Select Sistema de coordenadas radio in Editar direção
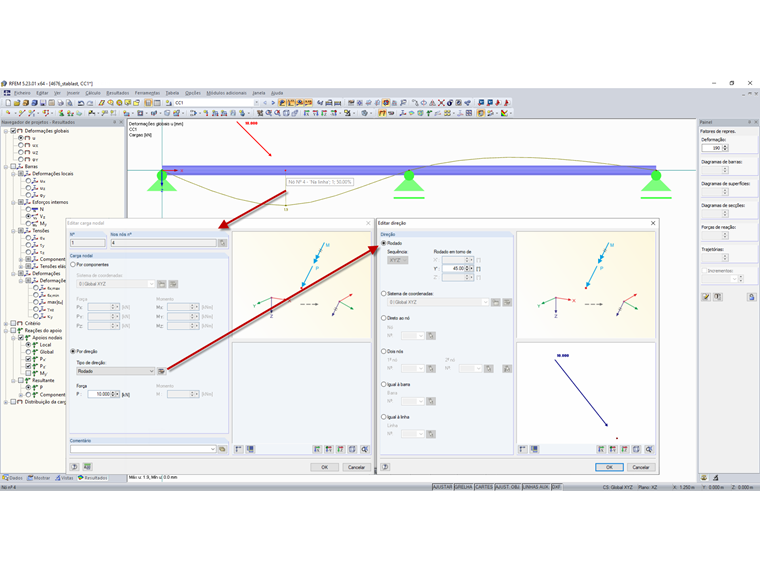The width and height of the screenshot is (760, 570). click(x=384, y=294)
